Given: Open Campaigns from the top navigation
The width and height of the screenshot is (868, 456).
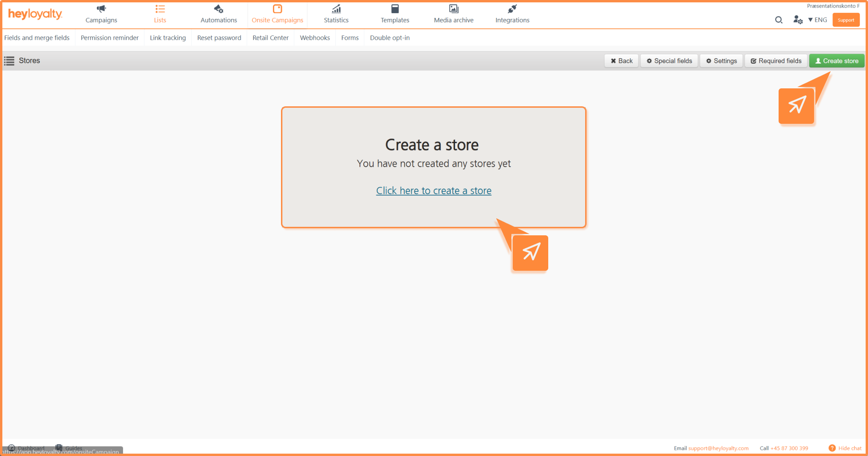Looking at the screenshot, I should [x=101, y=14].
